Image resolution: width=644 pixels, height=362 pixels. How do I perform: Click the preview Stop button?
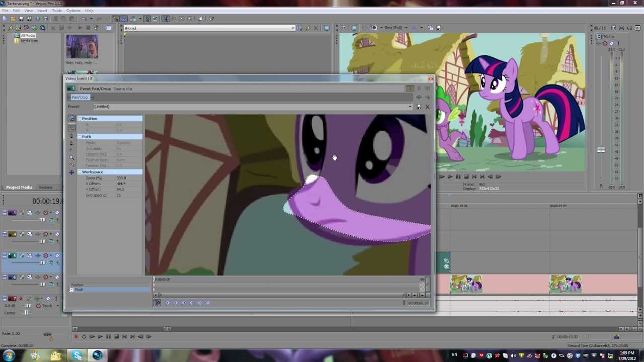coord(466,176)
